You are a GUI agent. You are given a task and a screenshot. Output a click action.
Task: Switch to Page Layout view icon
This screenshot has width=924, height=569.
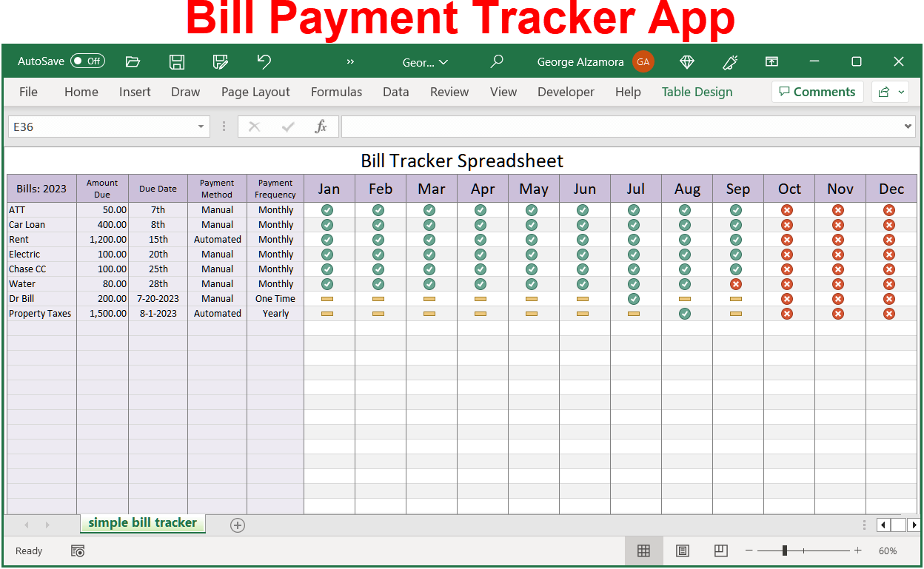(683, 551)
